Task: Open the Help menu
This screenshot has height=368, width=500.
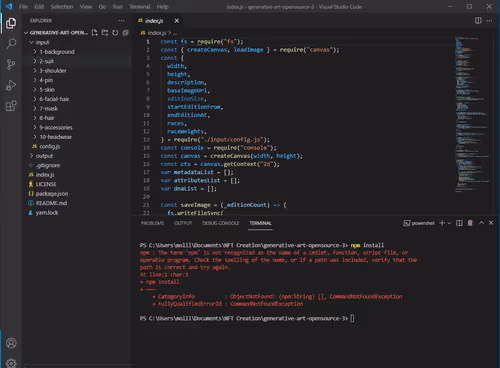Action: (x=163, y=7)
